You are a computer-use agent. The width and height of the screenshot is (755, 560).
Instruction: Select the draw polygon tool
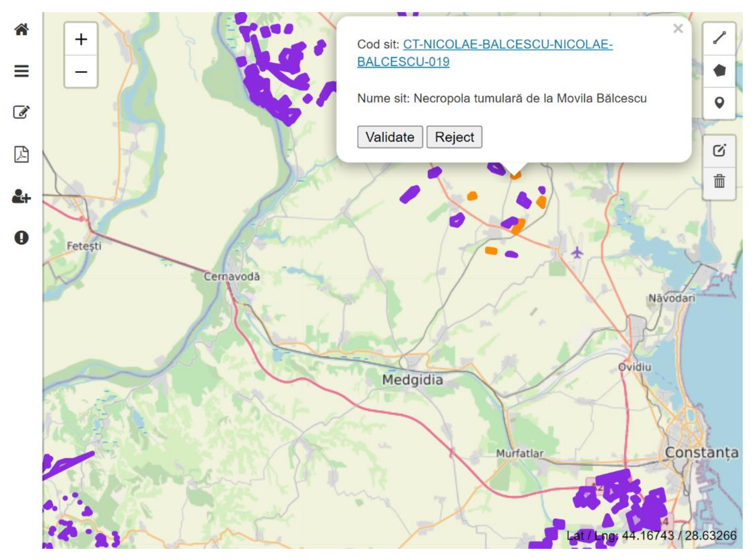719,71
